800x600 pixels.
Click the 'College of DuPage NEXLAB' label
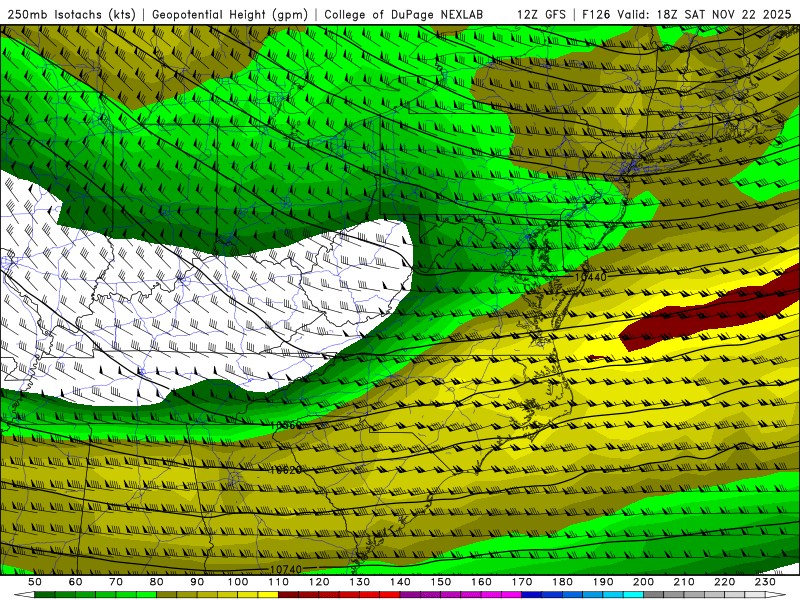click(x=404, y=14)
